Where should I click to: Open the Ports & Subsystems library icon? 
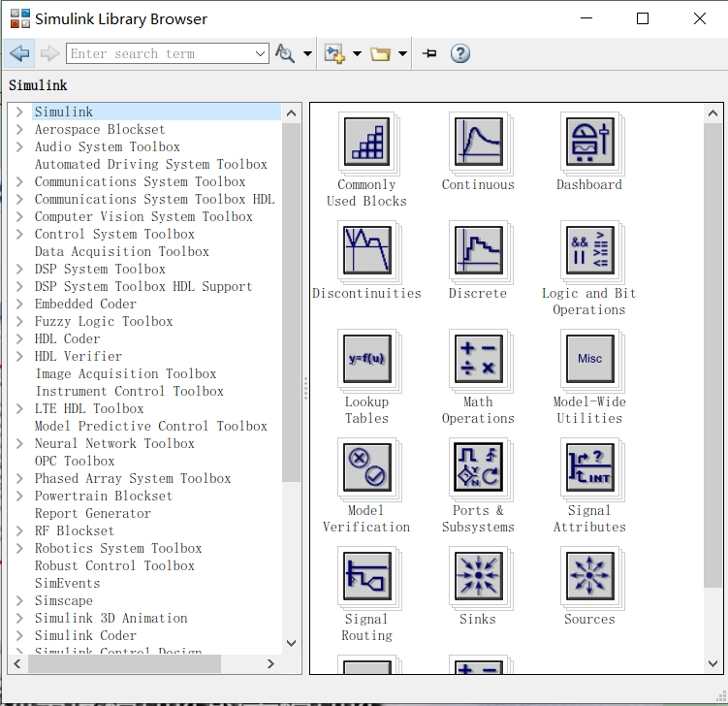click(478, 467)
